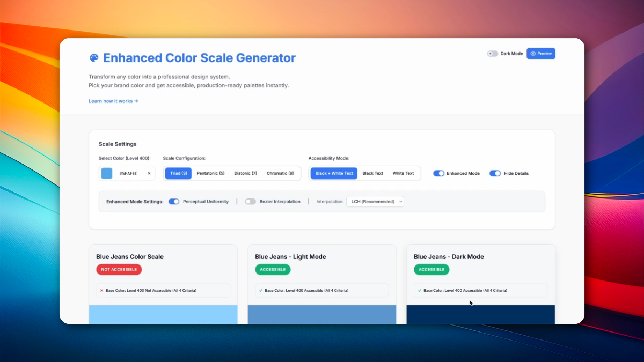Open the Interpolation dropdown showing LCH (Recommended)

[x=375, y=201]
